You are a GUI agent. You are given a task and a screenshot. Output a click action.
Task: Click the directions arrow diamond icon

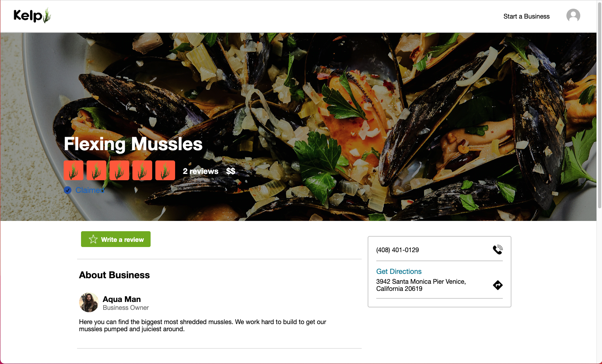click(x=498, y=285)
